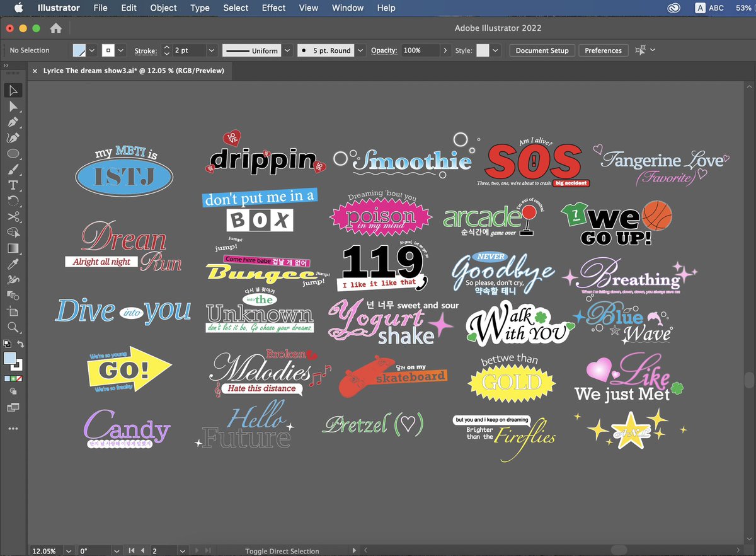Open the Stroke panel link
The width and height of the screenshot is (756, 556).
coord(146,50)
